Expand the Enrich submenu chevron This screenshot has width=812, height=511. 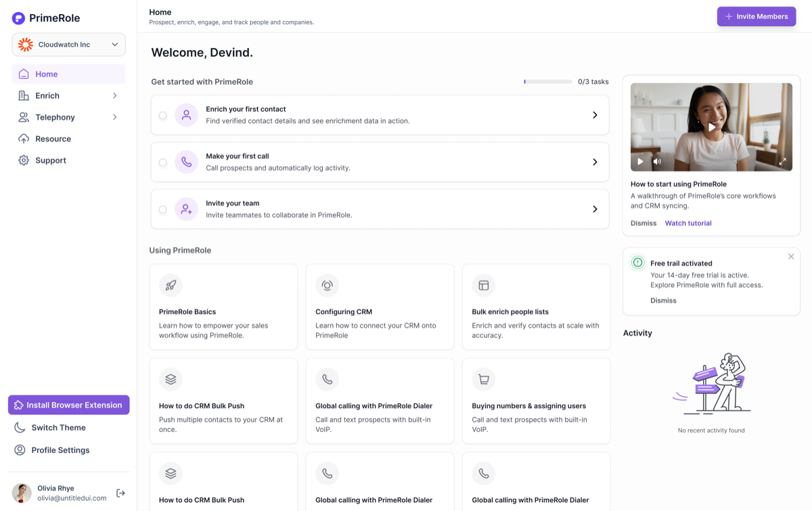click(x=115, y=95)
